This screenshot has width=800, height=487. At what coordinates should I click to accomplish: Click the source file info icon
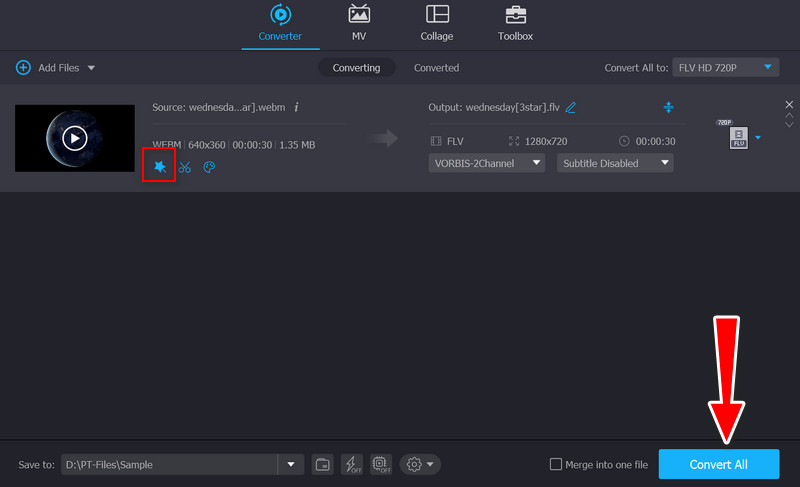(x=297, y=107)
